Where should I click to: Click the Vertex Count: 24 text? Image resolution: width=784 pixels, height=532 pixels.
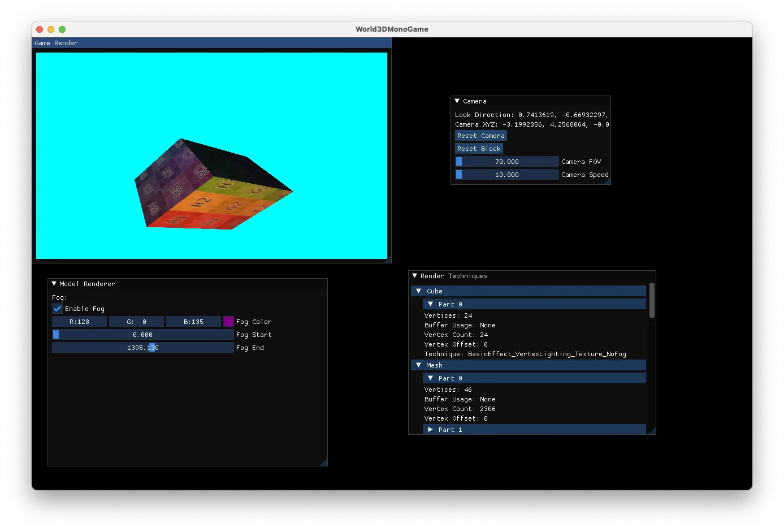click(x=456, y=335)
